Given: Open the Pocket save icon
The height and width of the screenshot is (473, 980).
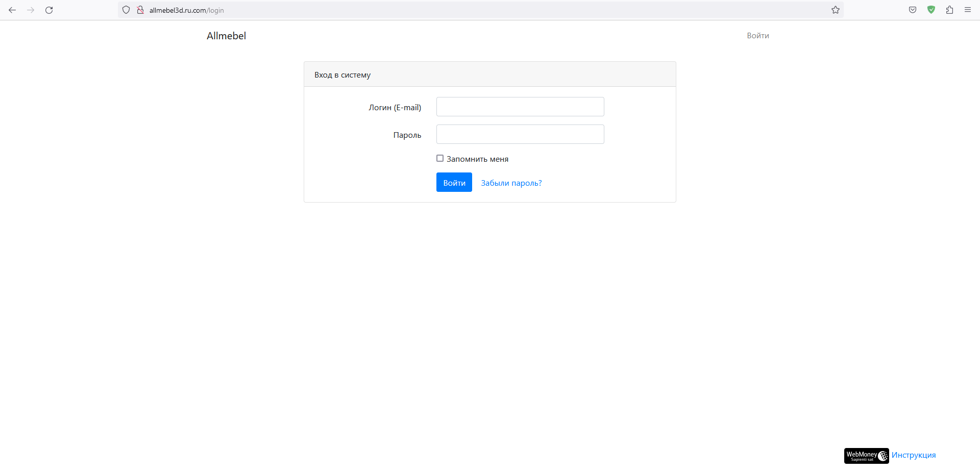Looking at the screenshot, I should pyautogui.click(x=913, y=10).
